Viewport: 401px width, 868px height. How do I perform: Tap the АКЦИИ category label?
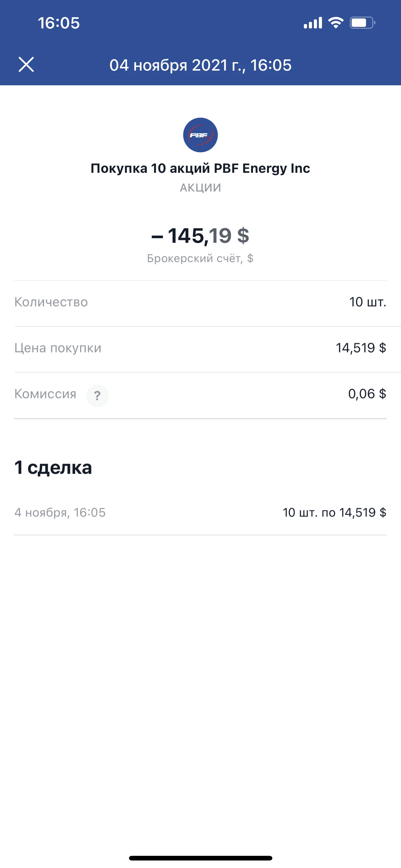(x=200, y=187)
